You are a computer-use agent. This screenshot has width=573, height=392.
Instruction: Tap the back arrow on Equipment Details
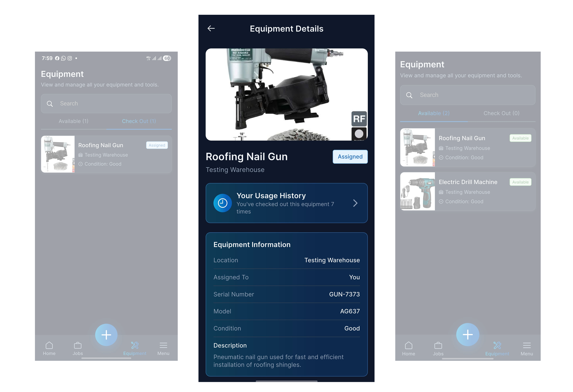211,28
